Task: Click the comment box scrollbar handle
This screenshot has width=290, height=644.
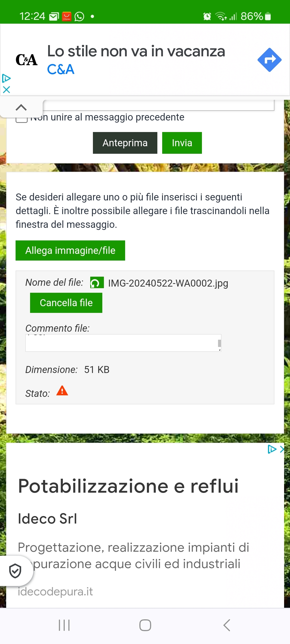Action: click(x=219, y=343)
